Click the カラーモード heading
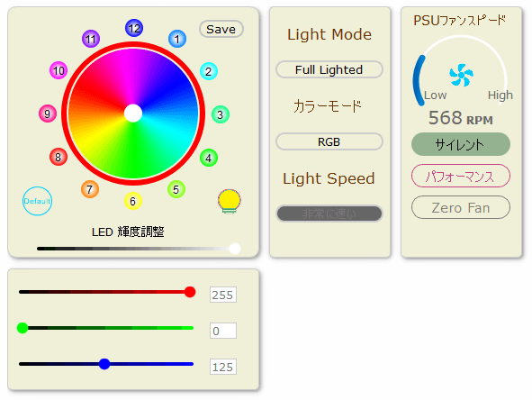 [328, 106]
